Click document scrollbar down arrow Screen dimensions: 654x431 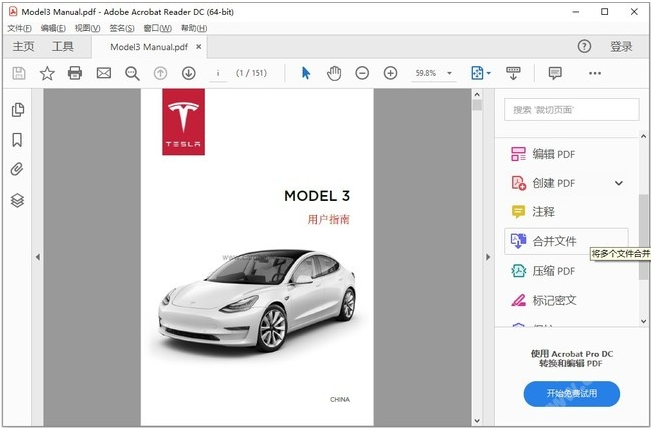pos(477,421)
